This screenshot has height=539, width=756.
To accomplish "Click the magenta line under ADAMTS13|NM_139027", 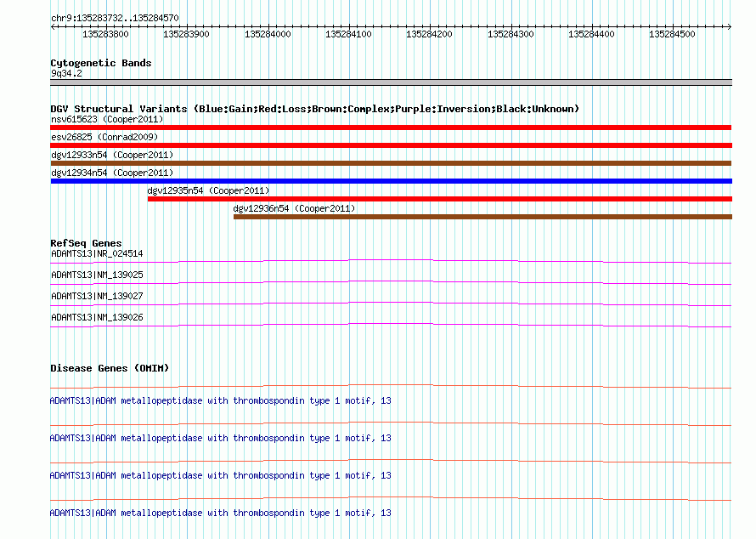I will coord(391,304).
